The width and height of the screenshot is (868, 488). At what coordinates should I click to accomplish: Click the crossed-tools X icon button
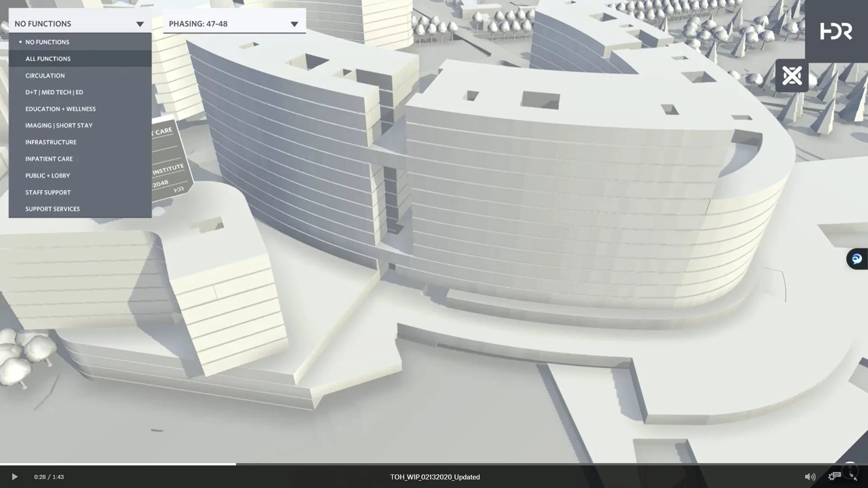792,75
